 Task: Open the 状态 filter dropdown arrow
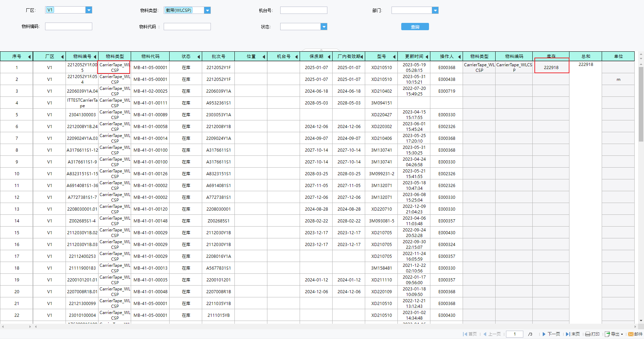tap(324, 27)
